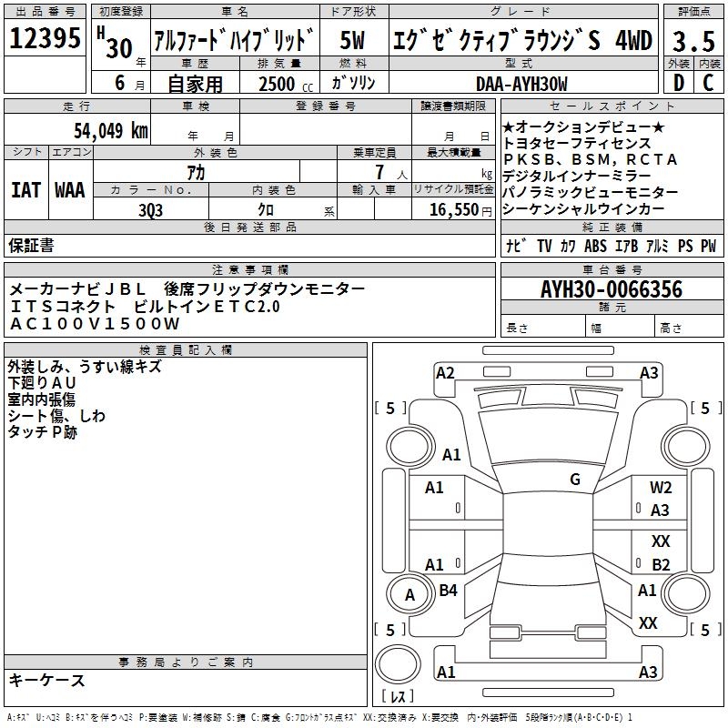
Task: Select the chassis number AYH30-0066356
Action: [x=612, y=289]
